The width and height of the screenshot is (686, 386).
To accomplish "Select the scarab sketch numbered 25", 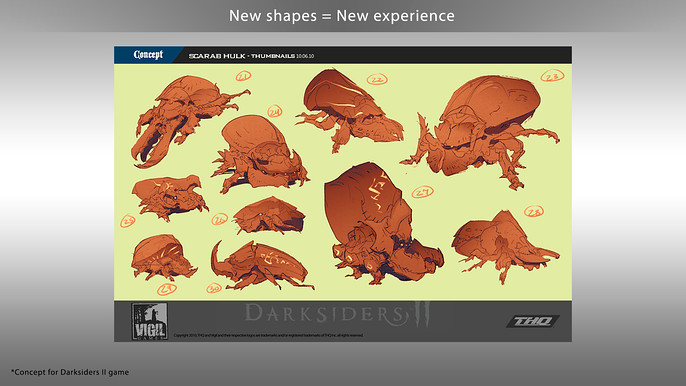I will (x=170, y=197).
